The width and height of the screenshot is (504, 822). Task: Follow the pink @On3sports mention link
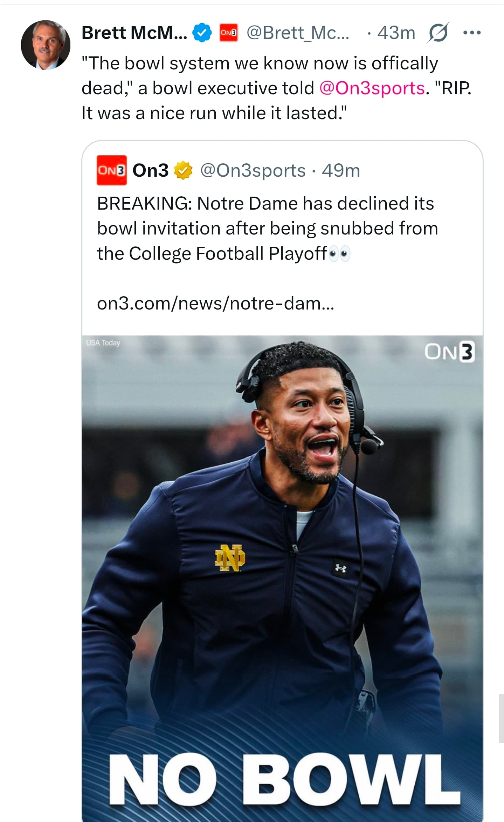372,88
